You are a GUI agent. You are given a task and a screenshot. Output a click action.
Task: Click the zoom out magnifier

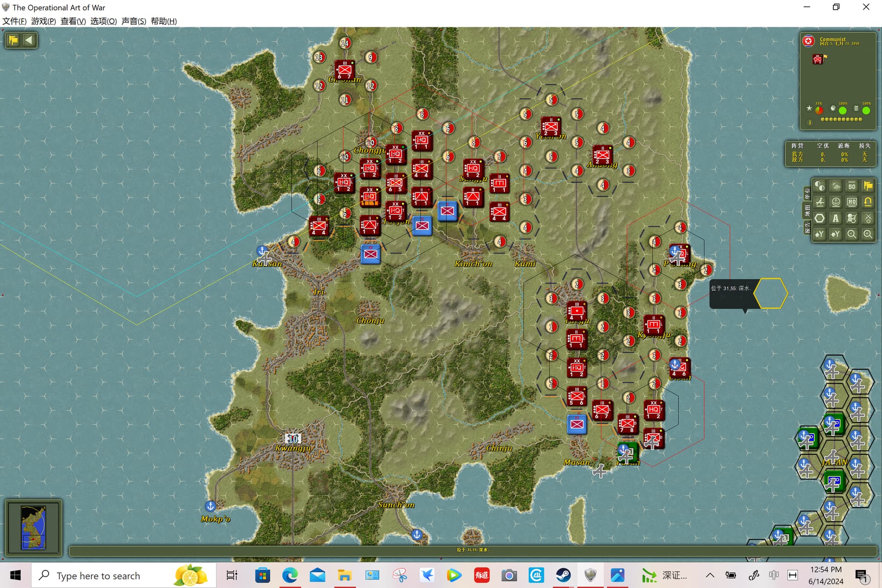pyautogui.click(x=852, y=234)
